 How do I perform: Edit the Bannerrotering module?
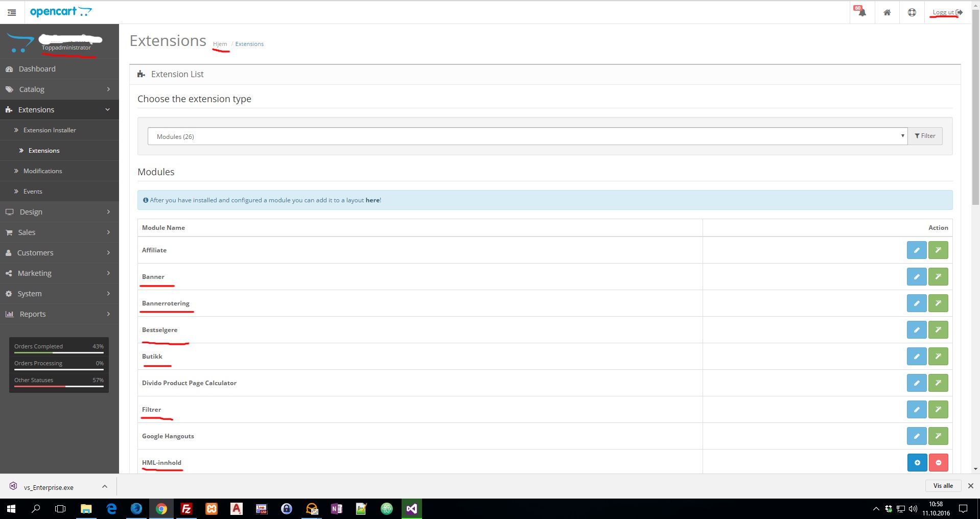pos(917,303)
